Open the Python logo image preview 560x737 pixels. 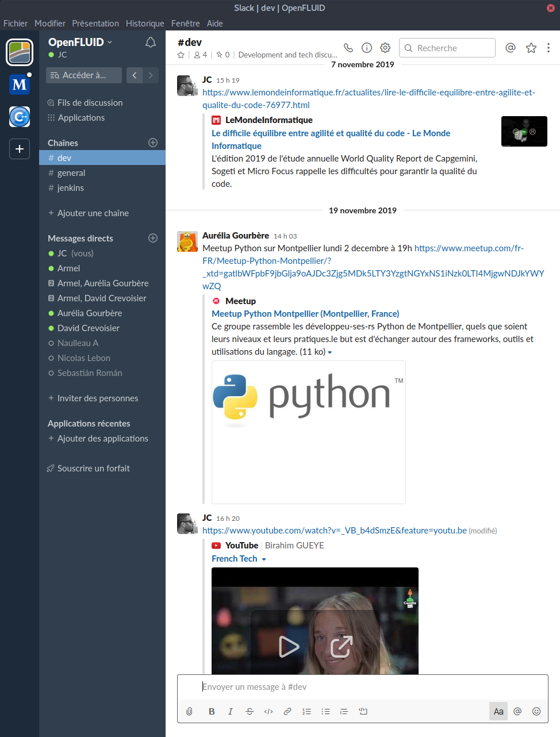click(309, 432)
